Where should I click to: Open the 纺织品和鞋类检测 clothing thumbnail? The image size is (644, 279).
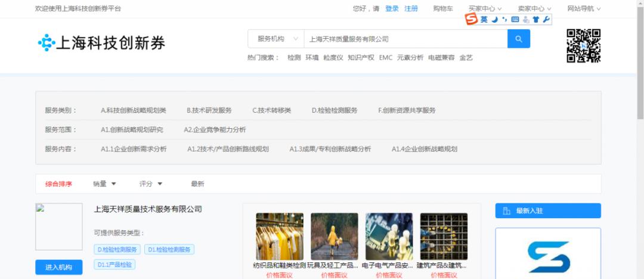coord(280,236)
